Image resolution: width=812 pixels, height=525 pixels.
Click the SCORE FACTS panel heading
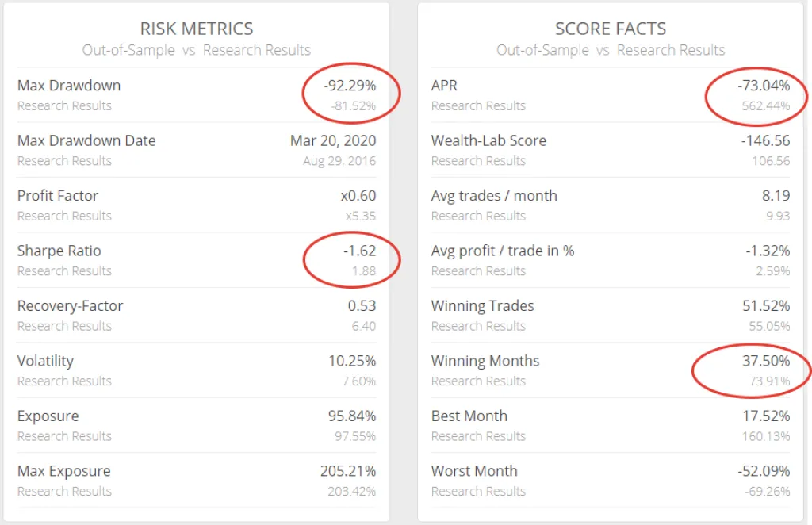pyautogui.click(x=611, y=29)
